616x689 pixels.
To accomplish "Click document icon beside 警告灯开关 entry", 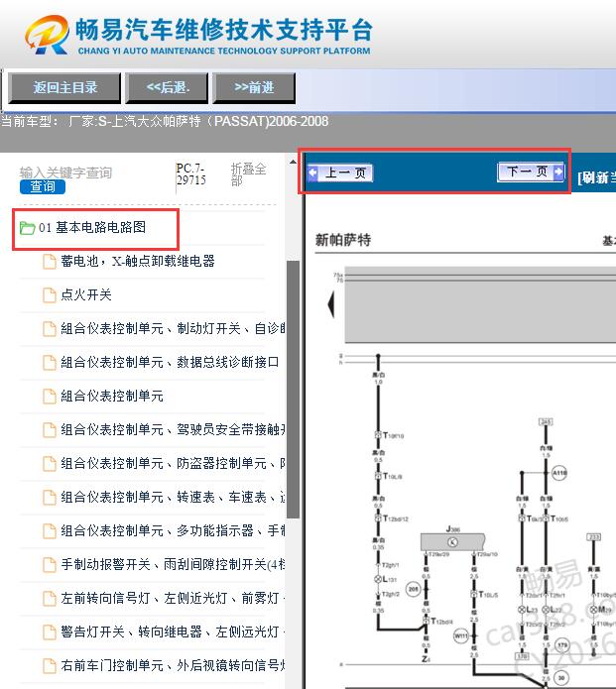I will pyautogui.click(x=50, y=632).
